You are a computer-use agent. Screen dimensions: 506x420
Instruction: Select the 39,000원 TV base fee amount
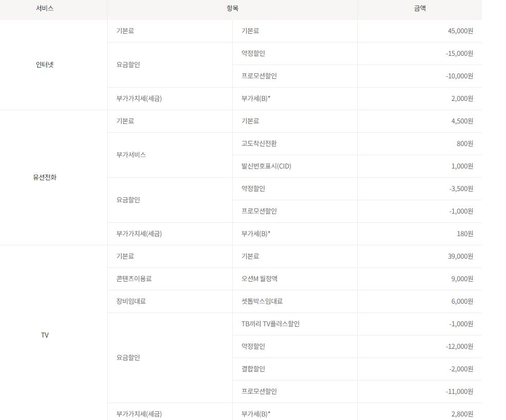[460, 256]
